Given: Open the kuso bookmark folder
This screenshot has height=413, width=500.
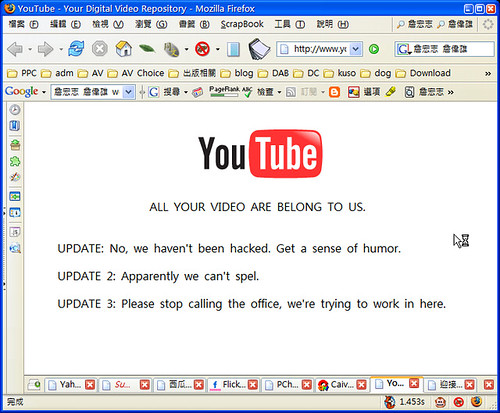Looking at the screenshot, I should 340,73.
